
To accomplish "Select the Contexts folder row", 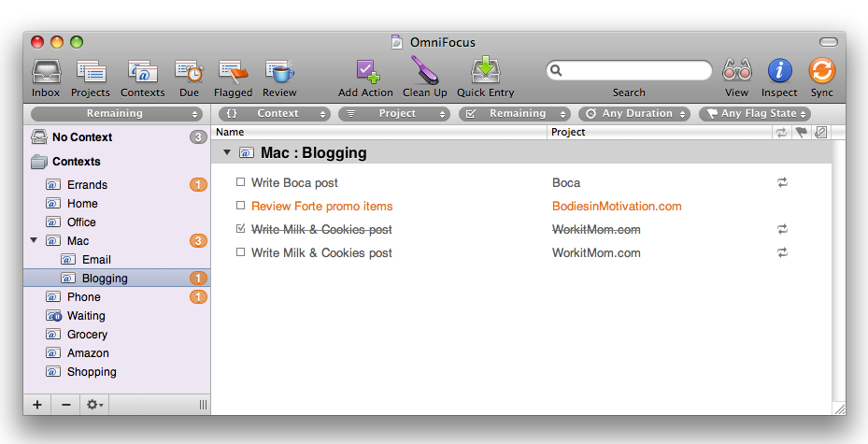I will click(117, 162).
